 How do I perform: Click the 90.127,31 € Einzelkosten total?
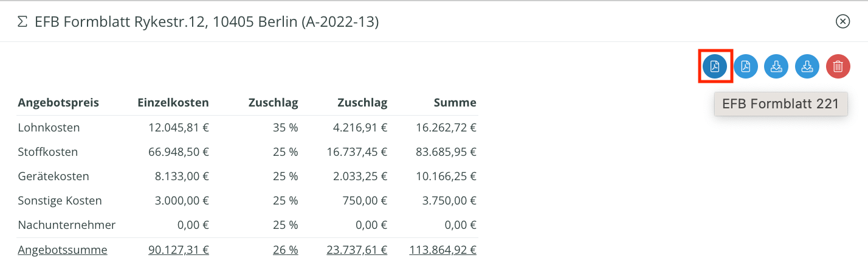179,250
